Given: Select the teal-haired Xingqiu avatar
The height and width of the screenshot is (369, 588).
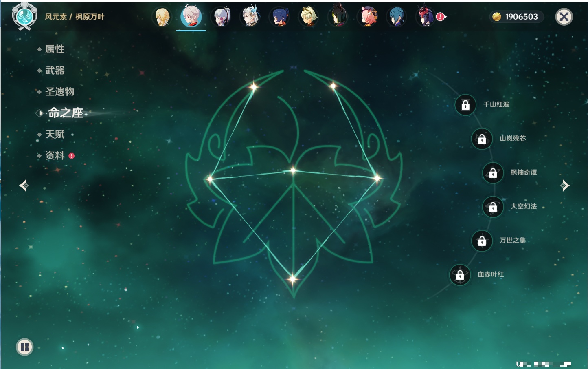Looking at the screenshot, I should click(x=397, y=17).
